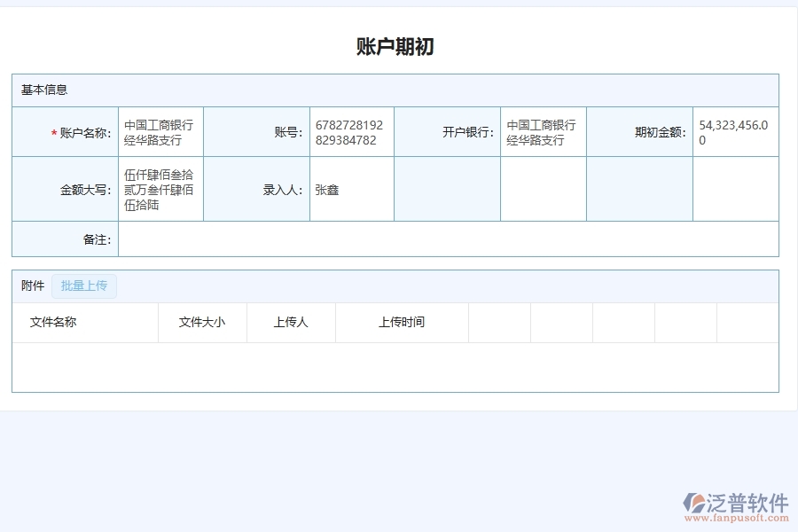
Task: Click the 期初金额 amount 54,323,456.00
Action: click(x=735, y=131)
